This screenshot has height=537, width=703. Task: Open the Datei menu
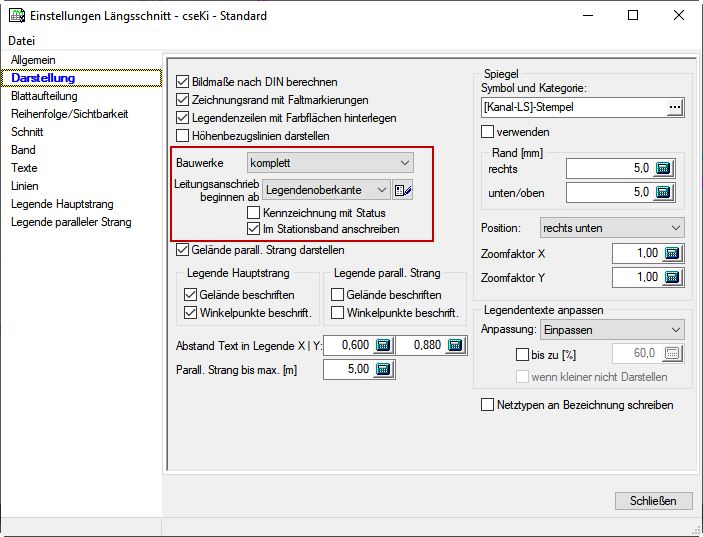pyautogui.click(x=21, y=41)
